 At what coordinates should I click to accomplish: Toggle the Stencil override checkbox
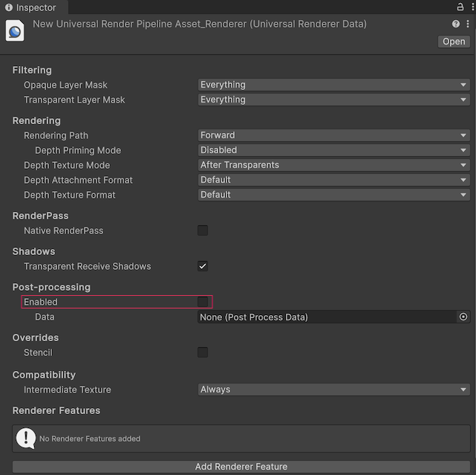(203, 352)
